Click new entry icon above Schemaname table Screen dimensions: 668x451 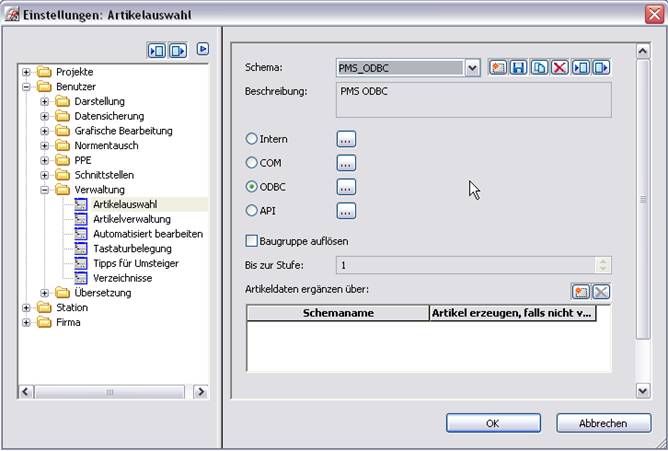click(581, 291)
